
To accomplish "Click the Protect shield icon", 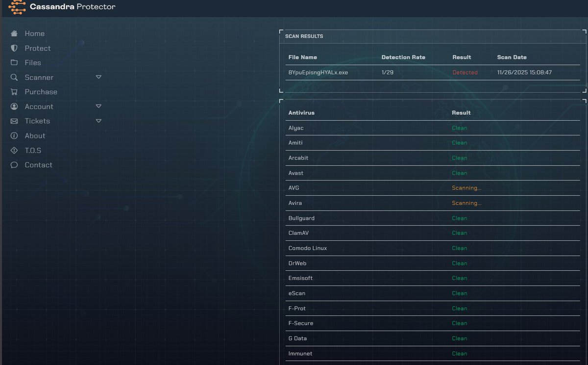I will [14, 48].
